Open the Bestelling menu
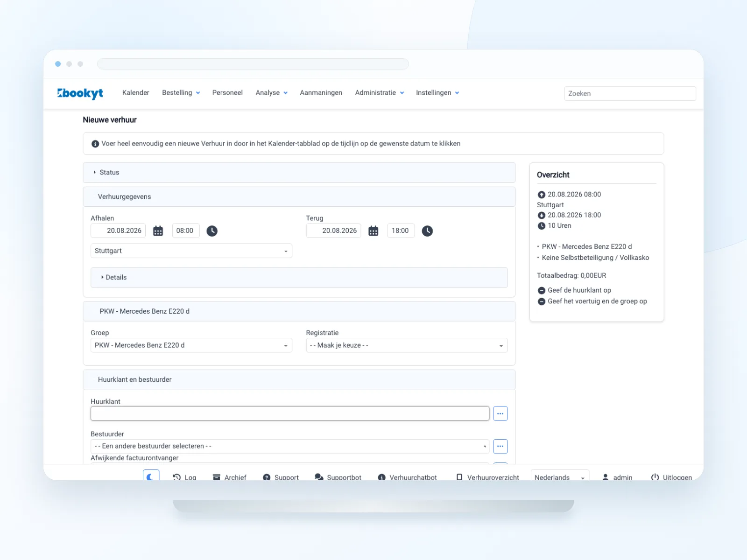Screen dimensions: 747x560 click(x=181, y=93)
